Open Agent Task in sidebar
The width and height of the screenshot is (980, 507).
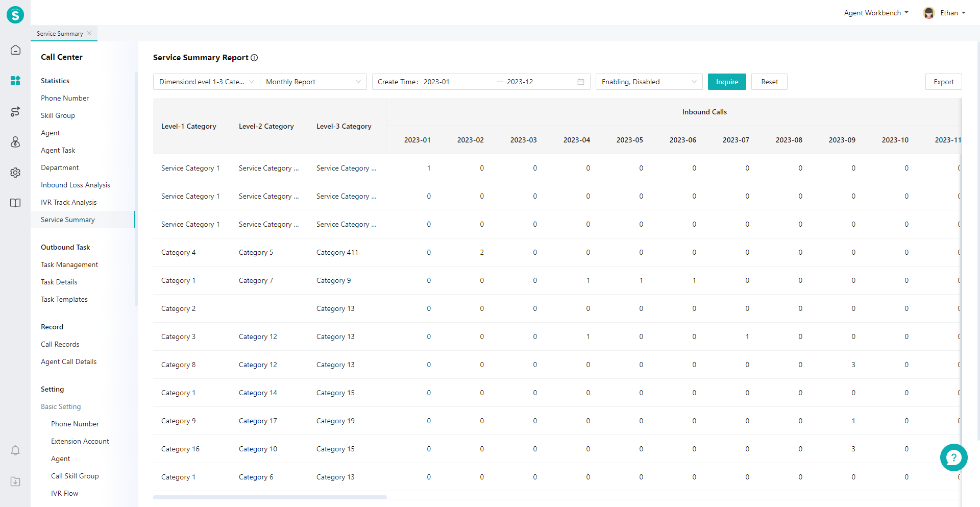tap(58, 150)
